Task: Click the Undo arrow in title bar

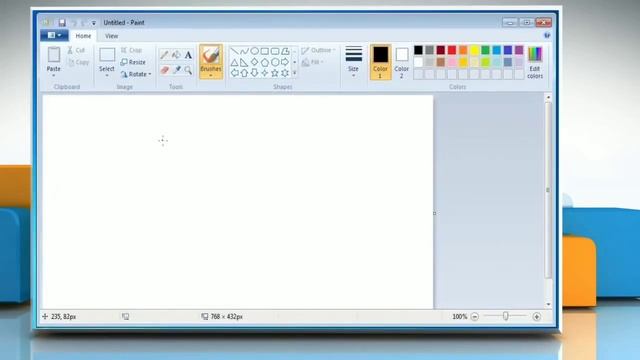Action: click(x=74, y=23)
